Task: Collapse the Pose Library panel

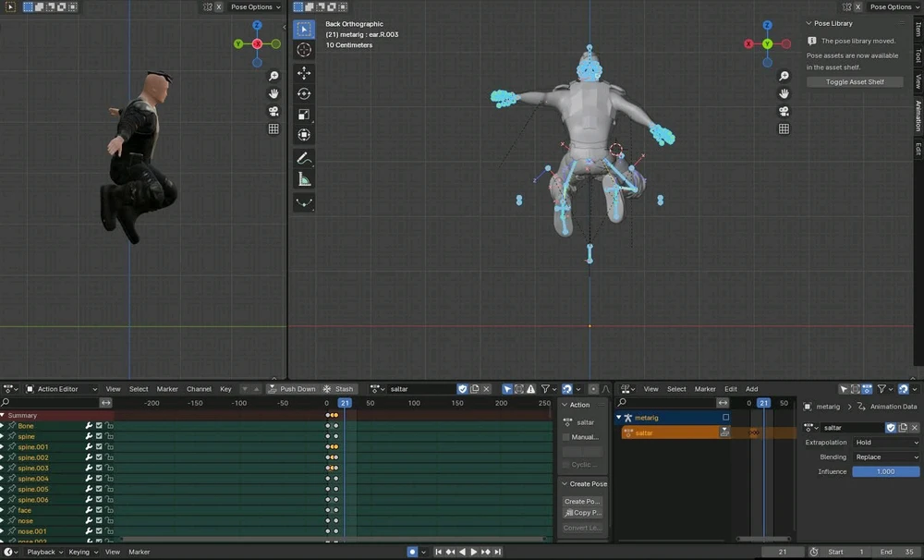Action: pyautogui.click(x=809, y=24)
